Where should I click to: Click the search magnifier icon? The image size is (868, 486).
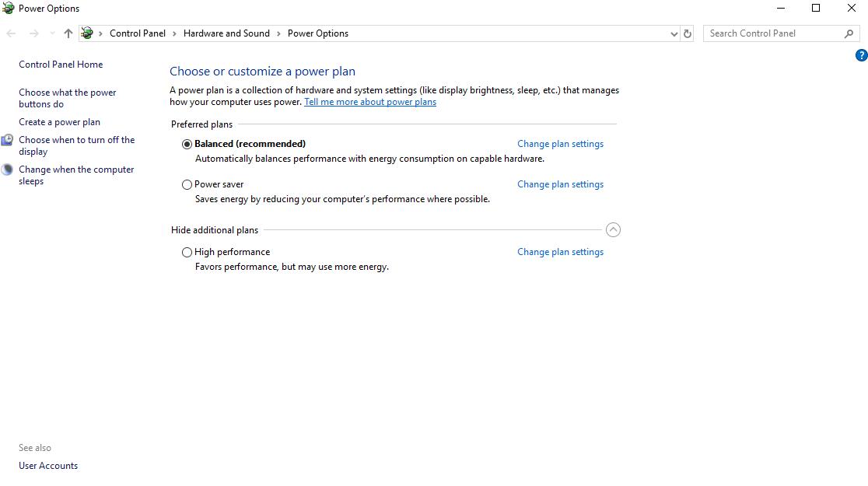[x=849, y=33]
